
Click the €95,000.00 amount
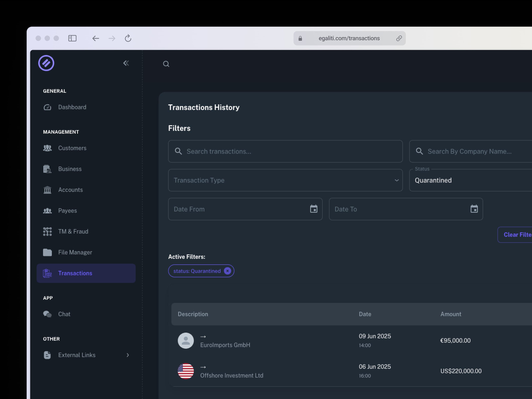pyautogui.click(x=455, y=340)
